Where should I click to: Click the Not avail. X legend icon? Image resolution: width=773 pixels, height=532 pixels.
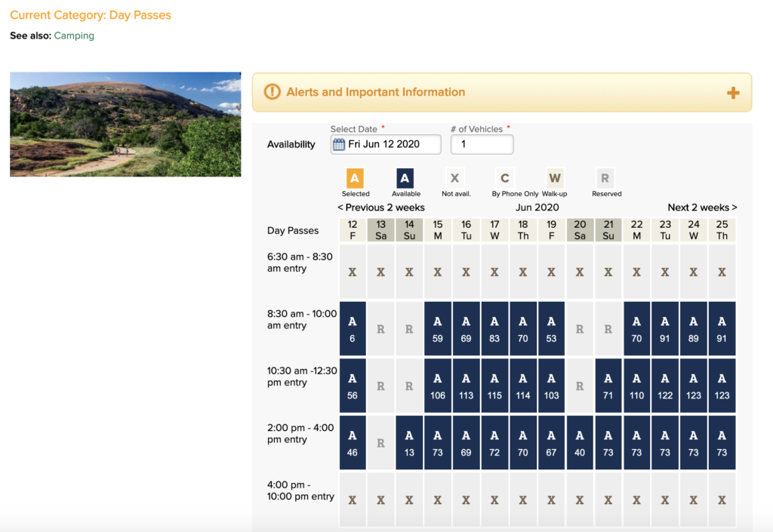click(454, 179)
